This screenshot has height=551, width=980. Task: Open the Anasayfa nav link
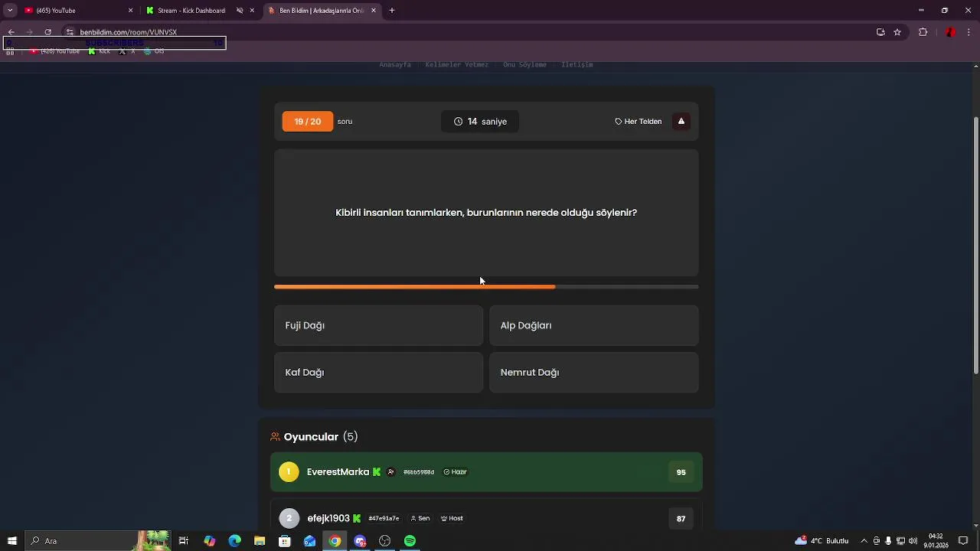[x=395, y=65]
